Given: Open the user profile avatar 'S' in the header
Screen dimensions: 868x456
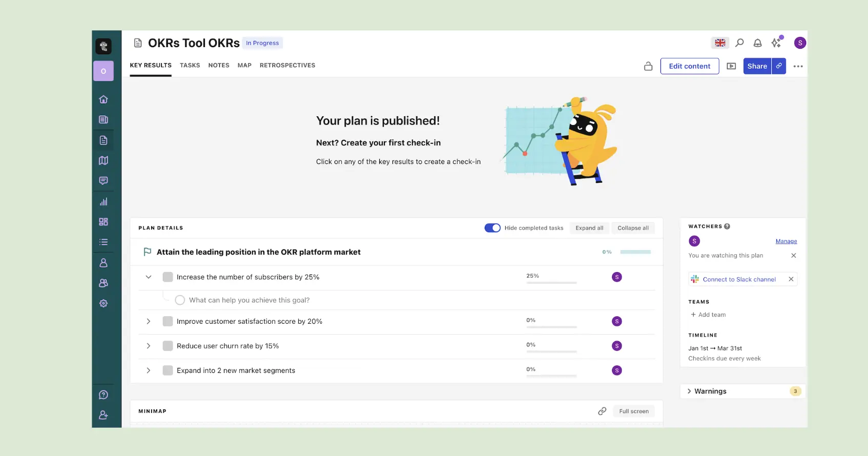Looking at the screenshot, I should coord(800,43).
